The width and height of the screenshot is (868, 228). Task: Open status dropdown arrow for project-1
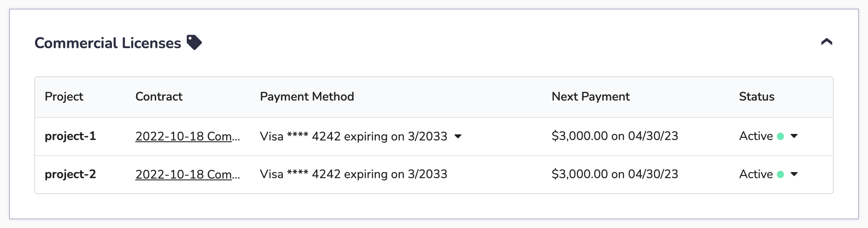coord(794,136)
